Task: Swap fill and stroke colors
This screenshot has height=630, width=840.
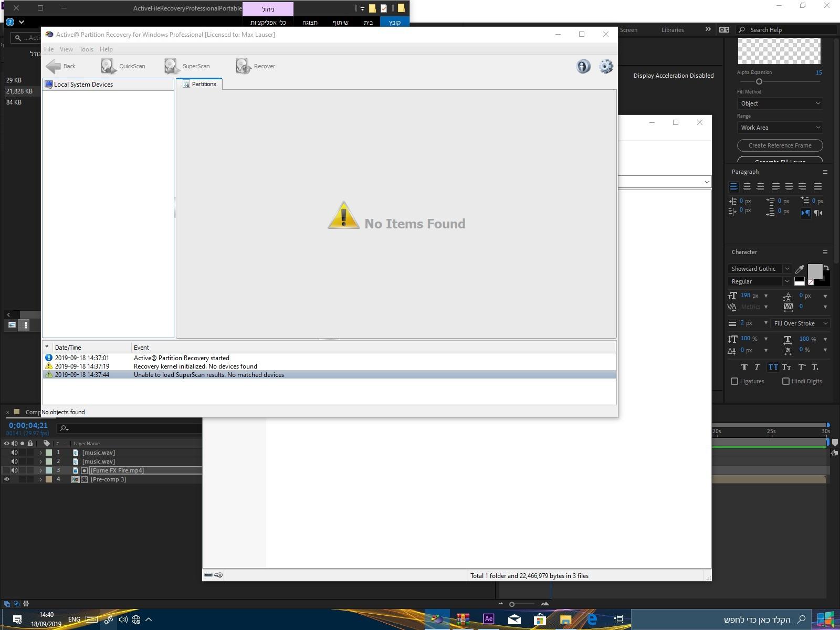Action: click(826, 268)
